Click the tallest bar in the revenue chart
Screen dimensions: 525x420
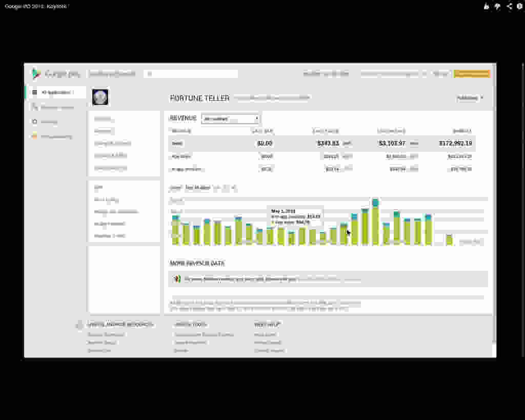point(375,222)
